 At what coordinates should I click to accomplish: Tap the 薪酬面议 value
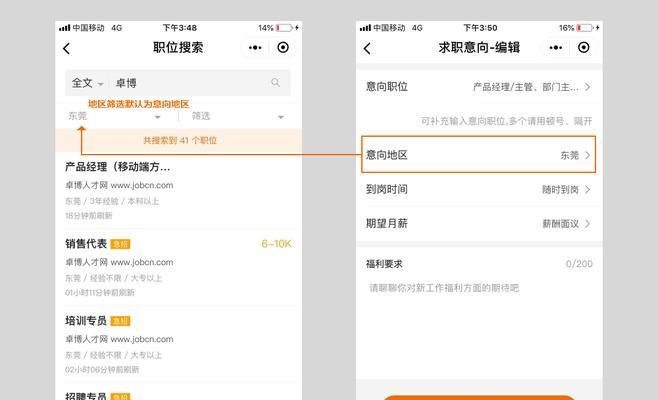coord(560,224)
